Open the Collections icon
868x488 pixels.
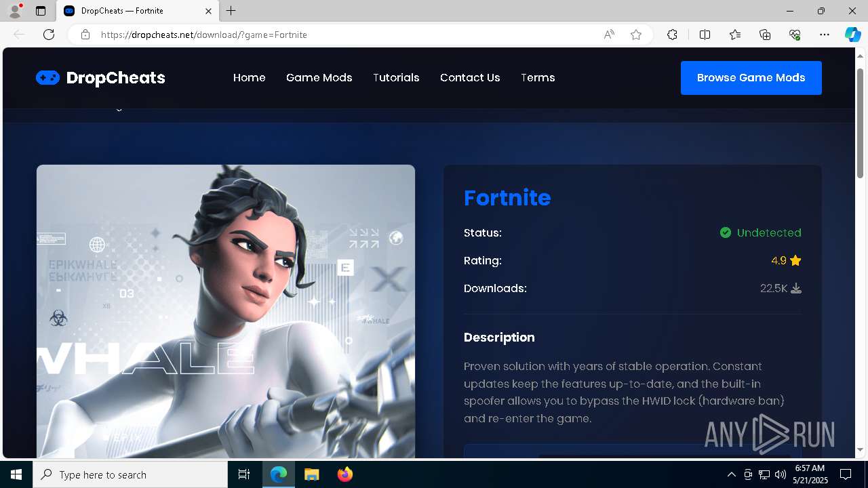765,35
